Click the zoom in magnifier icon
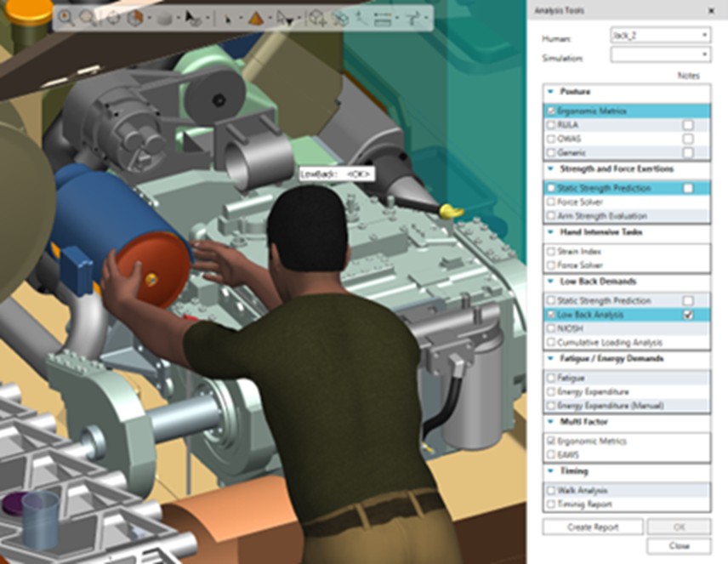728x564 pixels. pos(66,18)
